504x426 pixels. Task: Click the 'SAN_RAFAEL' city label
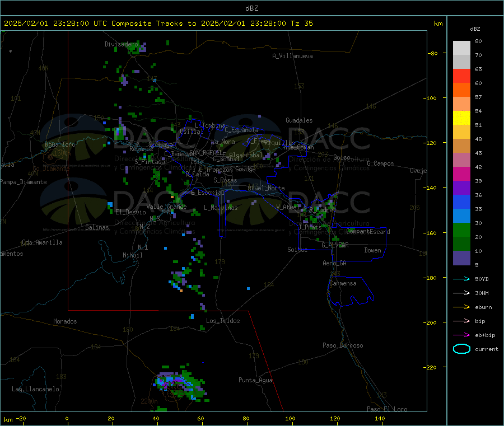(x=206, y=153)
